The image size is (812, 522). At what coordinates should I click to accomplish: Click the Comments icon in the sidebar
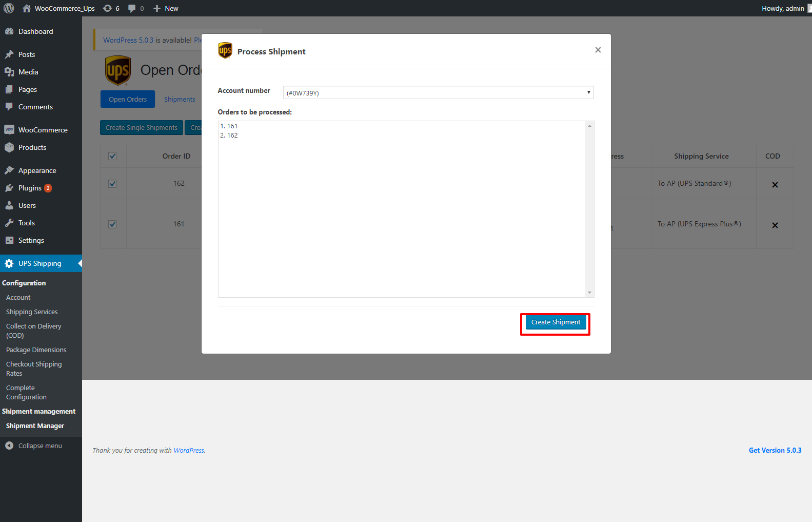pyautogui.click(x=9, y=107)
